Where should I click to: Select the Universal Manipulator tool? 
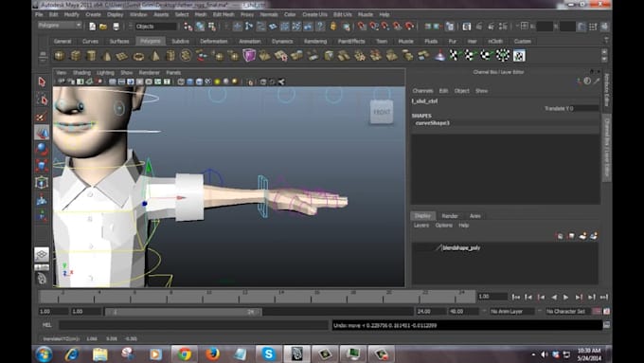pos(42,182)
